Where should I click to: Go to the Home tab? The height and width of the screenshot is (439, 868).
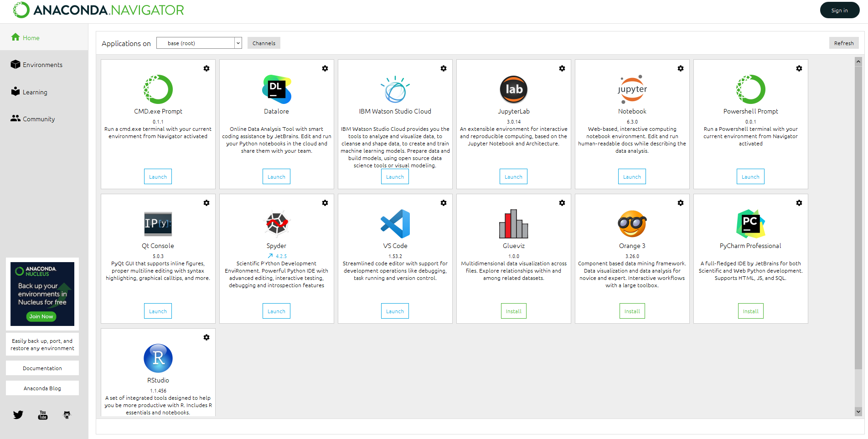[44, 37]
